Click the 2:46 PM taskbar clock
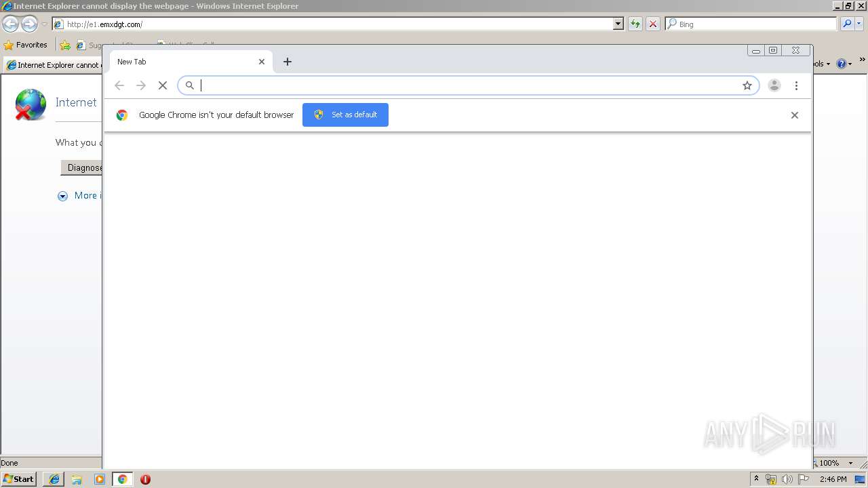The image size is (868, 488). pyautogui.click(x=833, y=479)
